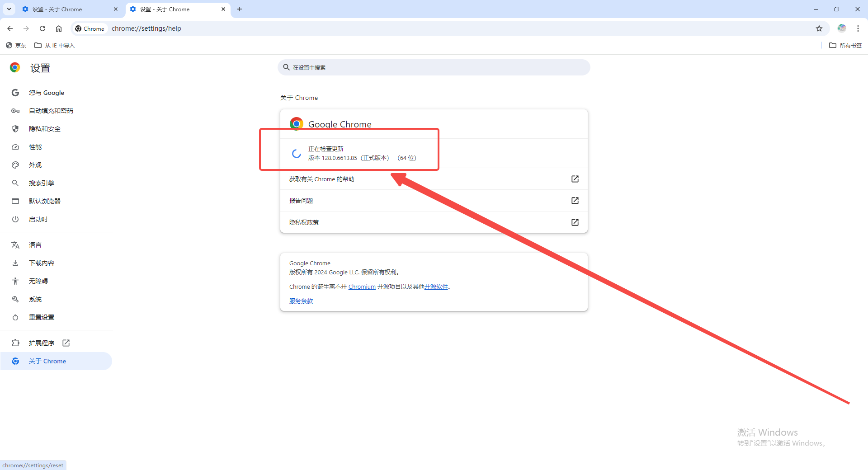Reload the current page
The height and width of the screenshot is (470, 868).
[x=42, y=28]
